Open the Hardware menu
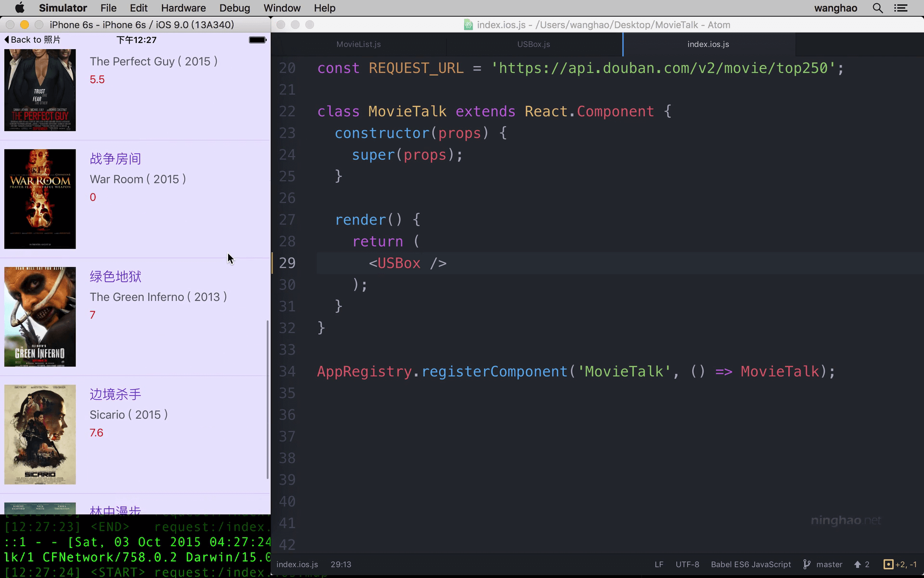Viewport: 924px width, 578px height. pos(183,8)
